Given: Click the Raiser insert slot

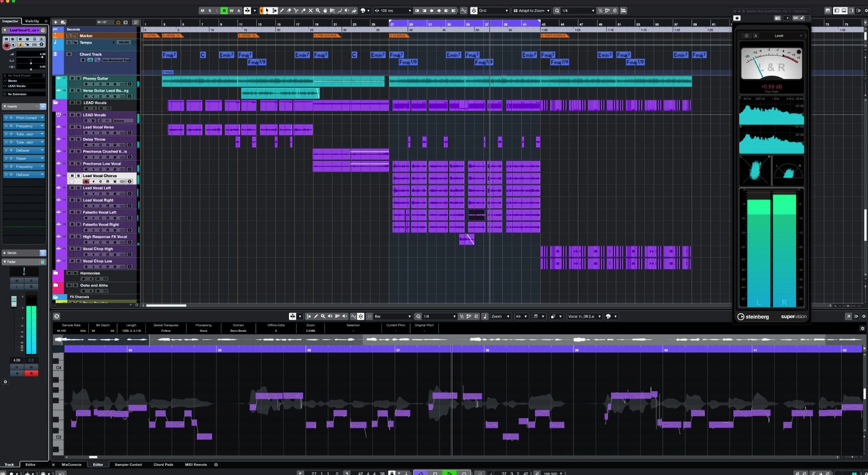Looking at the screenshot, I should click(24, 159).
